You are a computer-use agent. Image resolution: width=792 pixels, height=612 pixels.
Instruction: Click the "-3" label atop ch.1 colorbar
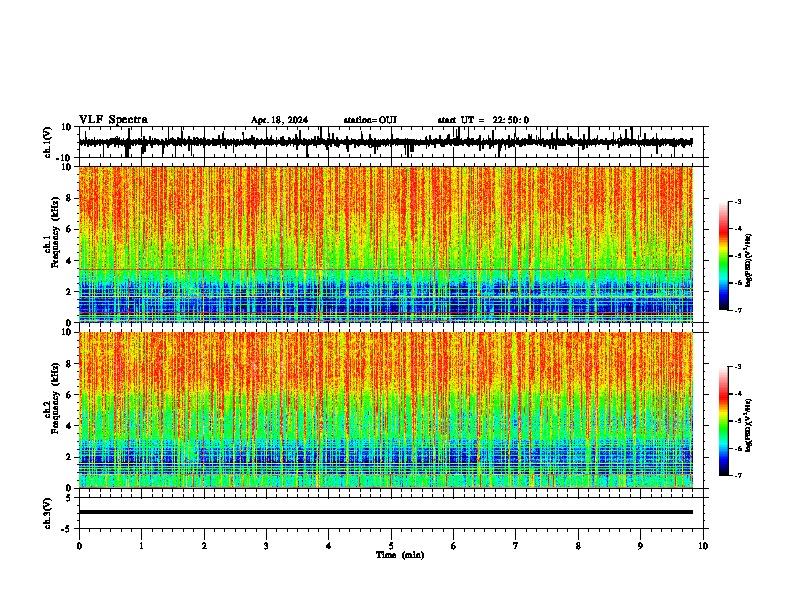click(x=737, y=201)
